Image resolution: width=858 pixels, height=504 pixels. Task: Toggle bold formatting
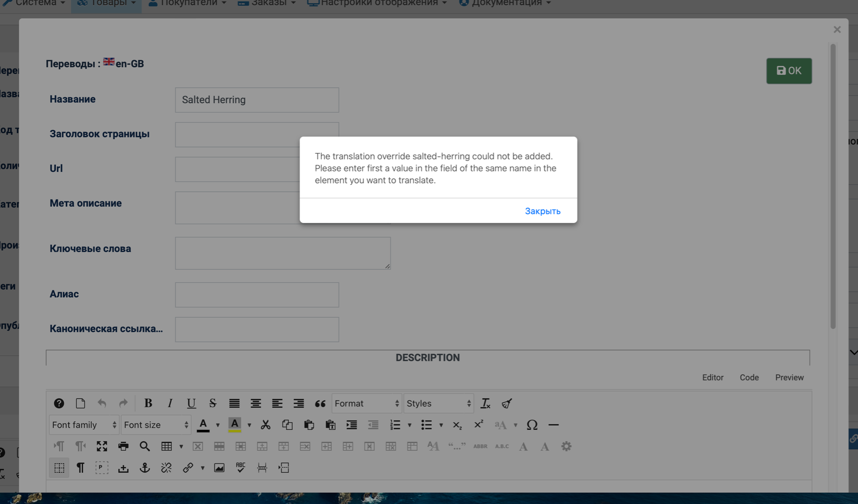(148, 403)
